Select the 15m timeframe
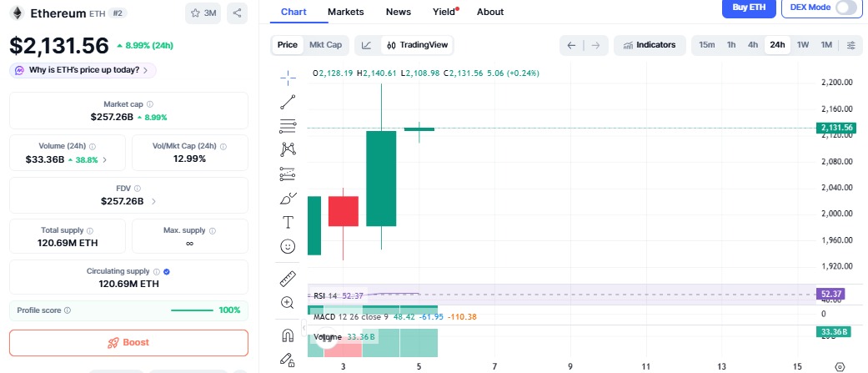 pyautogui.click(x=706, y=45)
